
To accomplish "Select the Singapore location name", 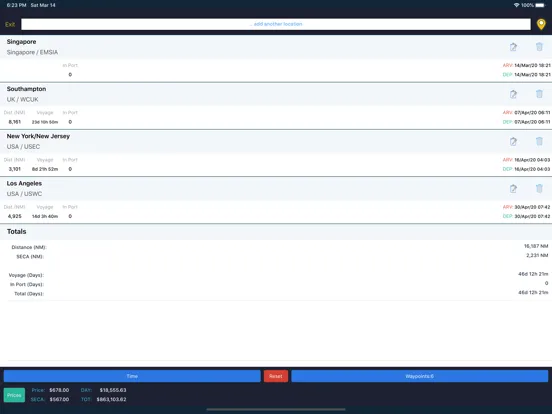I will (x=21, y=42).
